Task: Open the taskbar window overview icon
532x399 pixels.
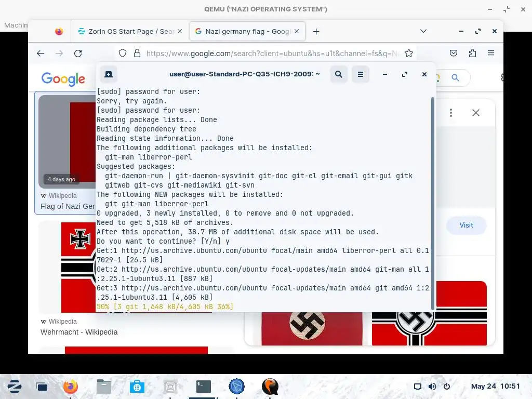Action: pyautogui.click(x=42, y=387)
